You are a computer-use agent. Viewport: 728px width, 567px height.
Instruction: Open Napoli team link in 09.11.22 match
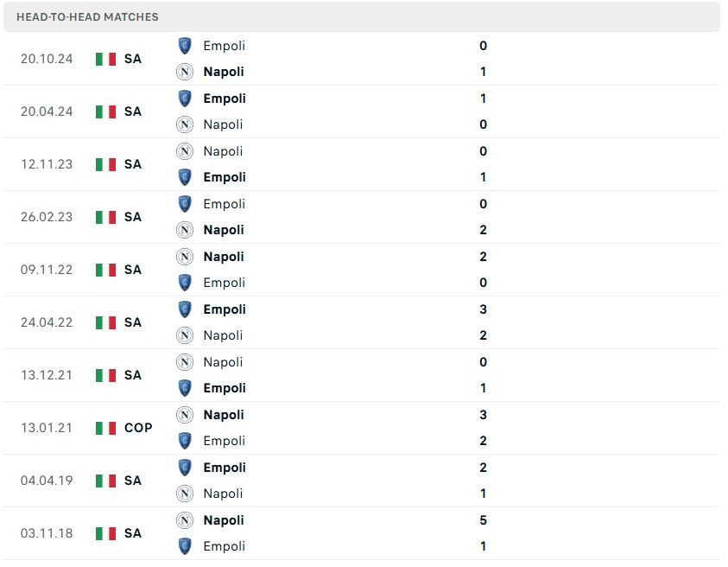point(224,257)
